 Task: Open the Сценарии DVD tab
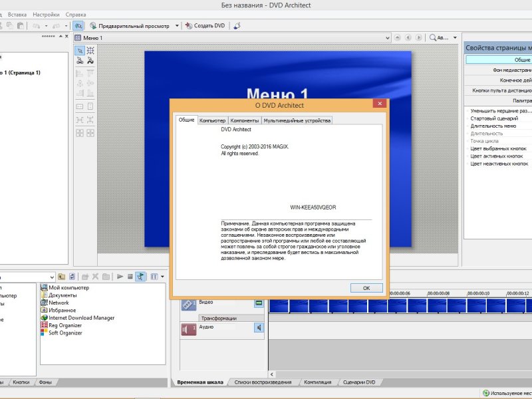tap(359, 382)
